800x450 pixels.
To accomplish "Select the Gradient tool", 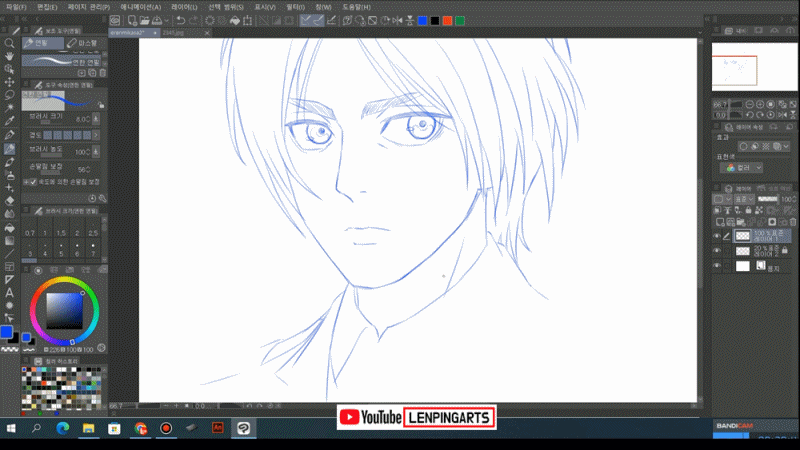I will [x=9, y=240].
